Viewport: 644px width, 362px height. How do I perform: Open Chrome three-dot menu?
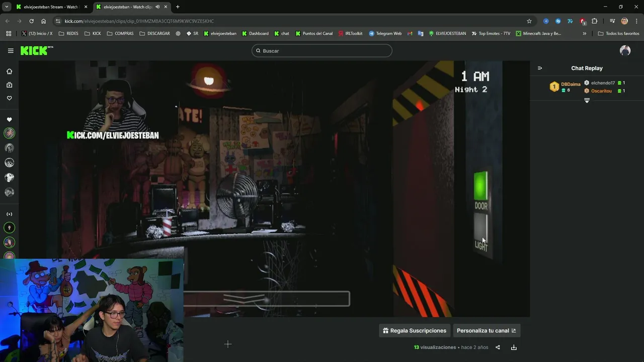636,21
